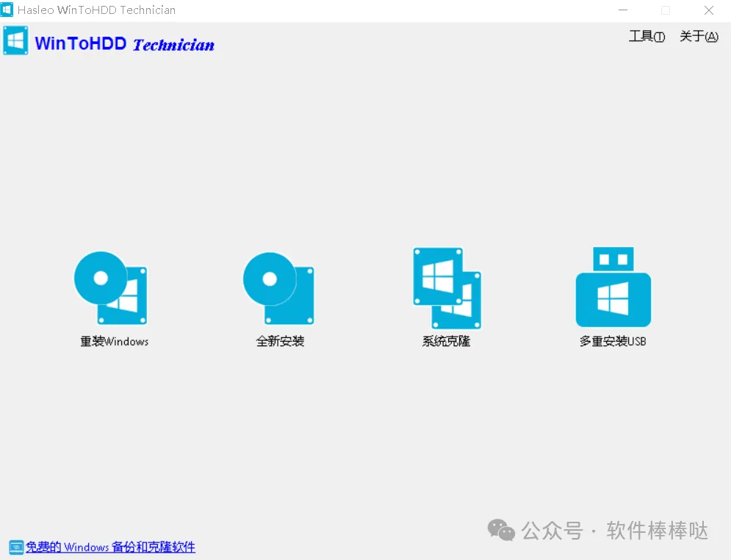Minimize the WinToHDD window
The width and height of the screenshot is (731, 560).
(x=623, y=10)
